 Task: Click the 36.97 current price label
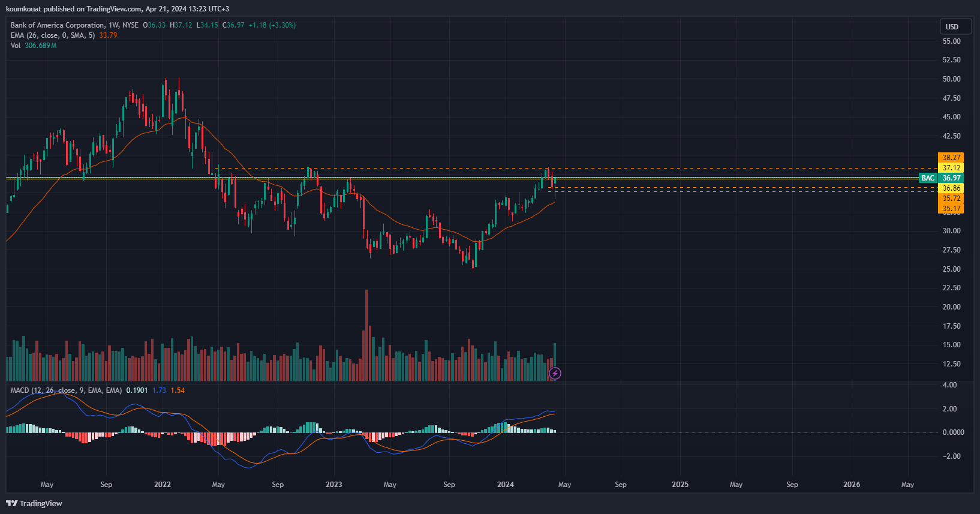951,178
